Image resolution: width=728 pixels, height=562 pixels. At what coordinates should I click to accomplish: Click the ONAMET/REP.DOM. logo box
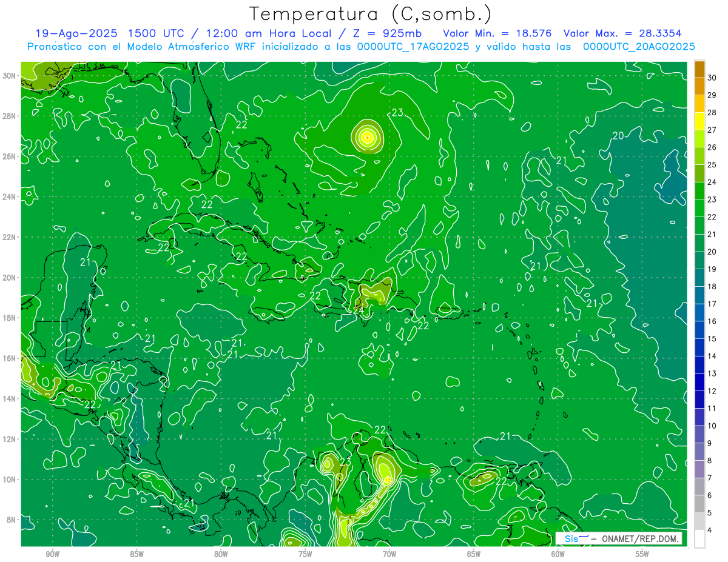[x=620, y=538]
